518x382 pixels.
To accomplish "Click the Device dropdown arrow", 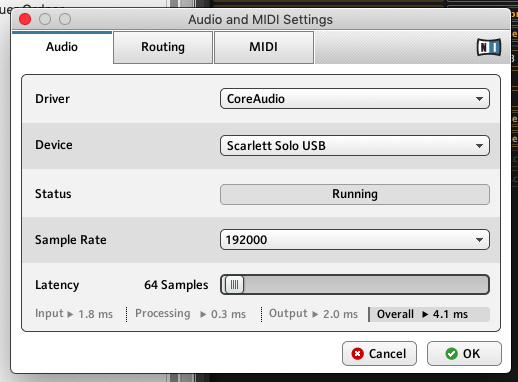I will tap(479, 146).
